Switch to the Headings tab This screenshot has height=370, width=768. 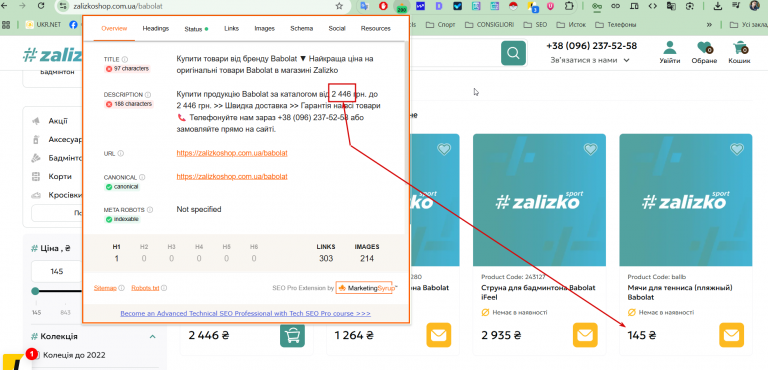[156, 28]
